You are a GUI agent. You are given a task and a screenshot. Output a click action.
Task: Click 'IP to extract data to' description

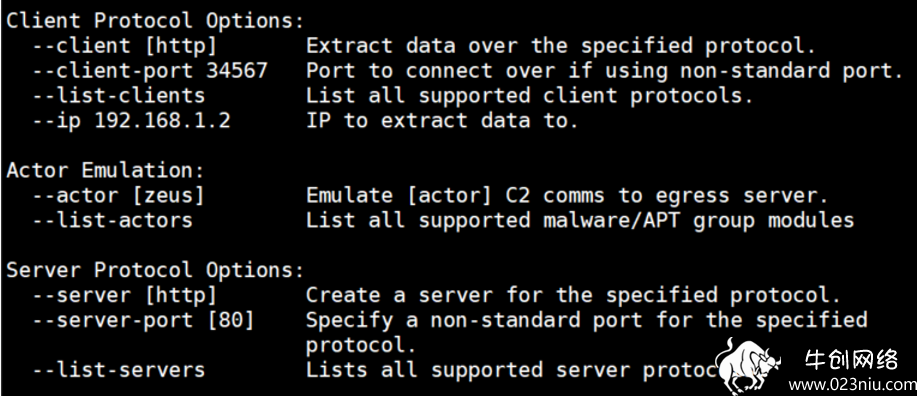442,120
